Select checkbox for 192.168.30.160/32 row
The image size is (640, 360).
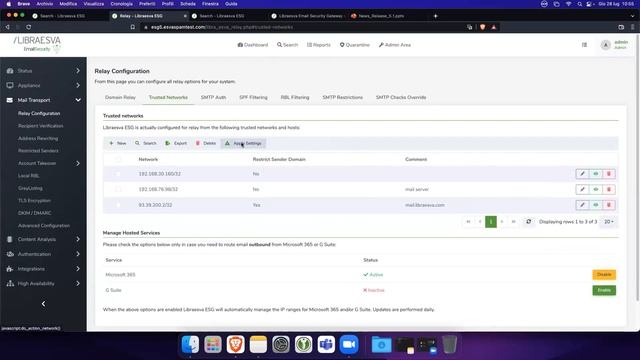pos(118,174)
